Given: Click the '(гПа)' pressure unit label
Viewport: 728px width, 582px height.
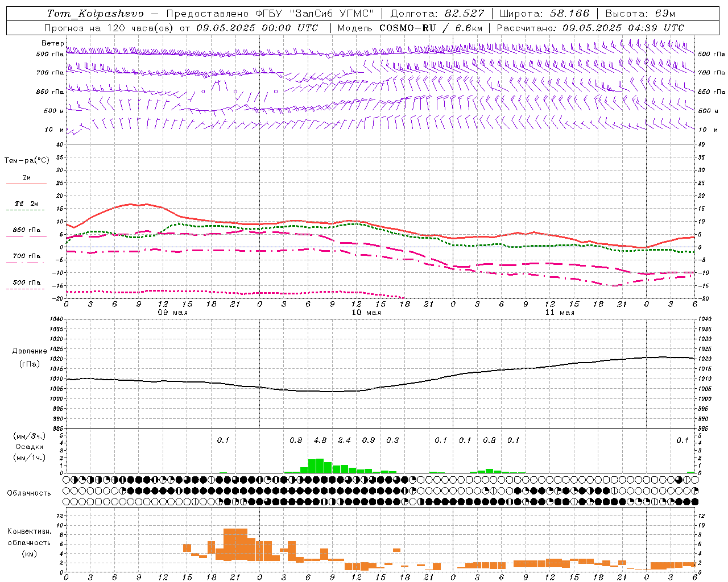Looking at the screenshot, I should pos(30,364).
